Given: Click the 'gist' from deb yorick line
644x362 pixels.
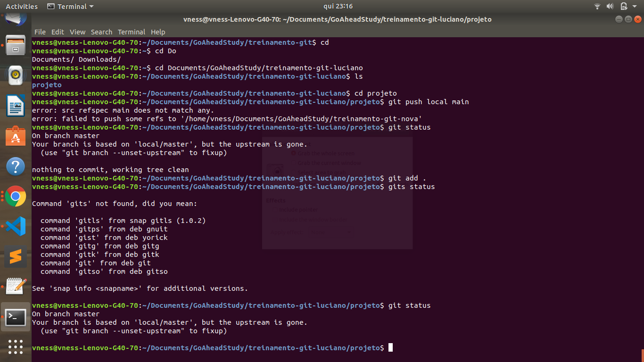Looking at the screenshot, I should coord(104,238).
